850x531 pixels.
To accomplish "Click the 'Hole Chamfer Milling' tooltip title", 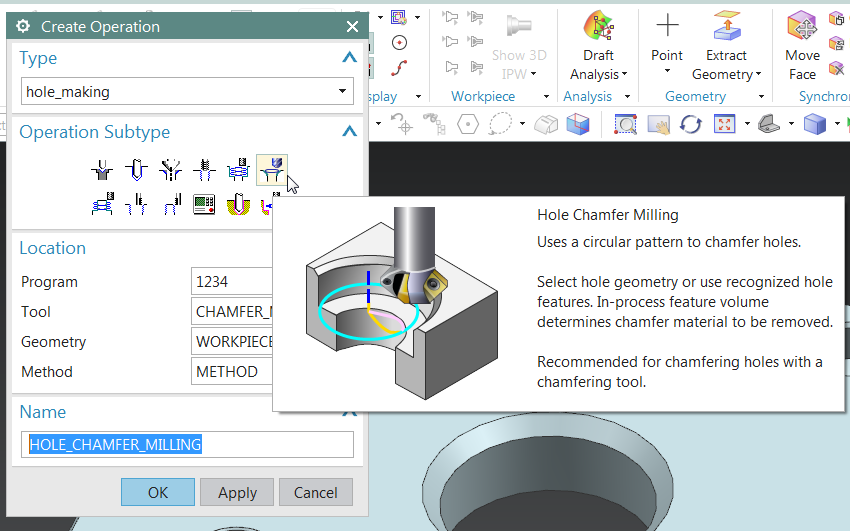I will 608,215.
